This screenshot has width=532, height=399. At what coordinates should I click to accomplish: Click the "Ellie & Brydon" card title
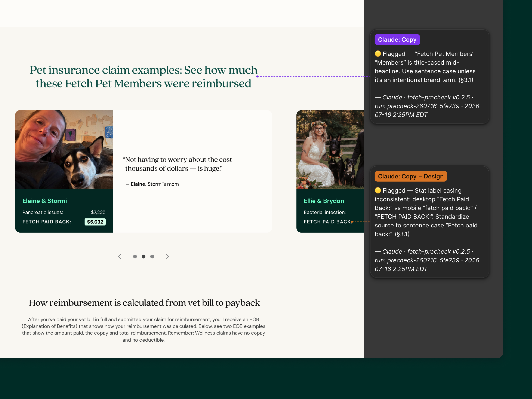(x=324, y=201)
